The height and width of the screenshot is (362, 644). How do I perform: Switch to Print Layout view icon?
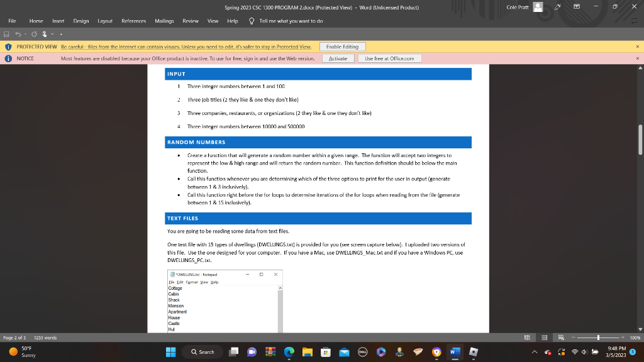[x=544, y=337]
